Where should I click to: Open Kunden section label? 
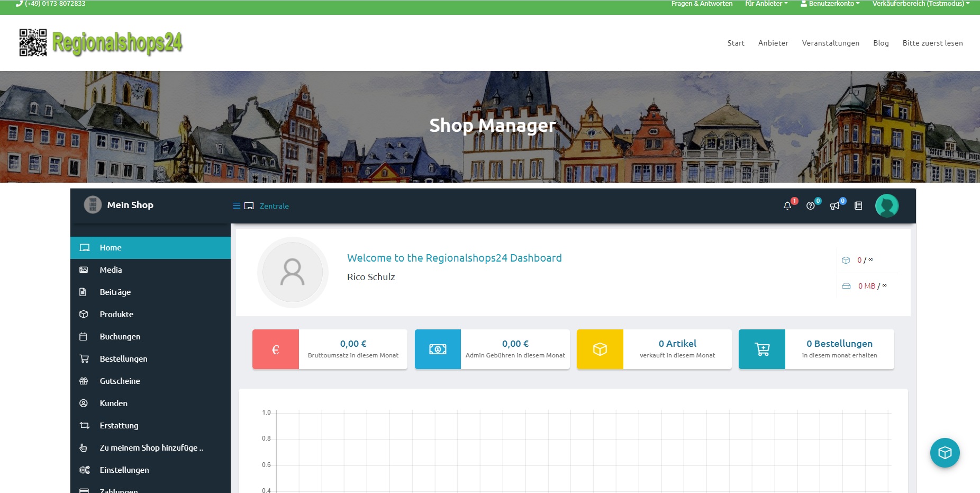pos(114,403)
